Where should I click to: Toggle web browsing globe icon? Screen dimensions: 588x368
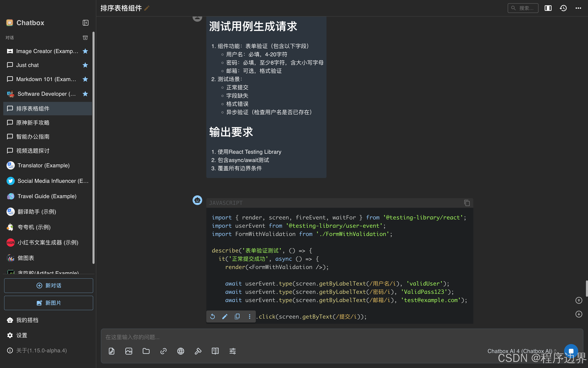(181, 351)
